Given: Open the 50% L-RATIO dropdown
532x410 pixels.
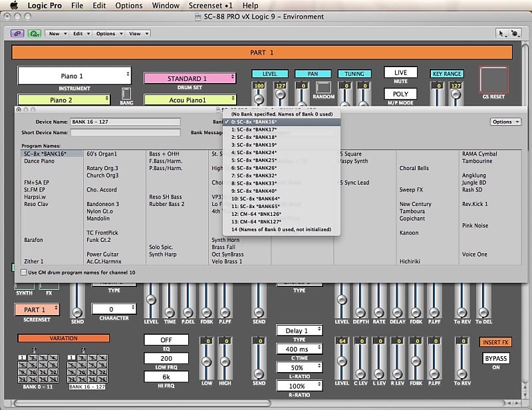Looking at the screenshot, I should (299, 367).
